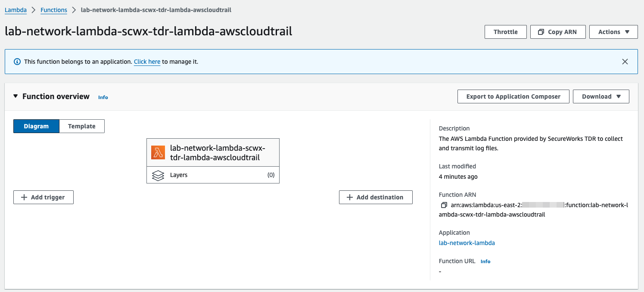Copy the Function ARN via copy icon

coord(444,205)
